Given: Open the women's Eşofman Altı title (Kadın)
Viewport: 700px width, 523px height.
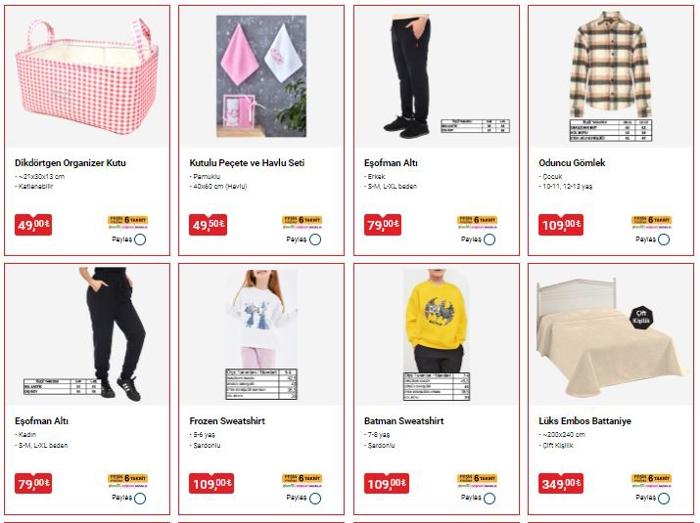Looking at the screenshot, I should [42, 421].
